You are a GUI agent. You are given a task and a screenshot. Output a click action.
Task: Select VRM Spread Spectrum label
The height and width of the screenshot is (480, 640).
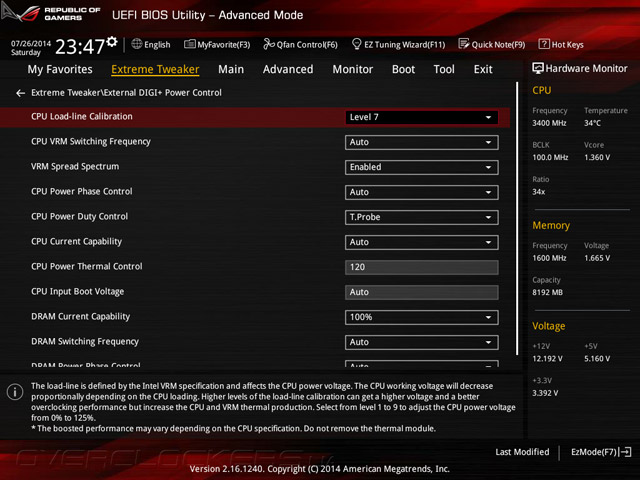pyautogui.click(x=75, y=167)
